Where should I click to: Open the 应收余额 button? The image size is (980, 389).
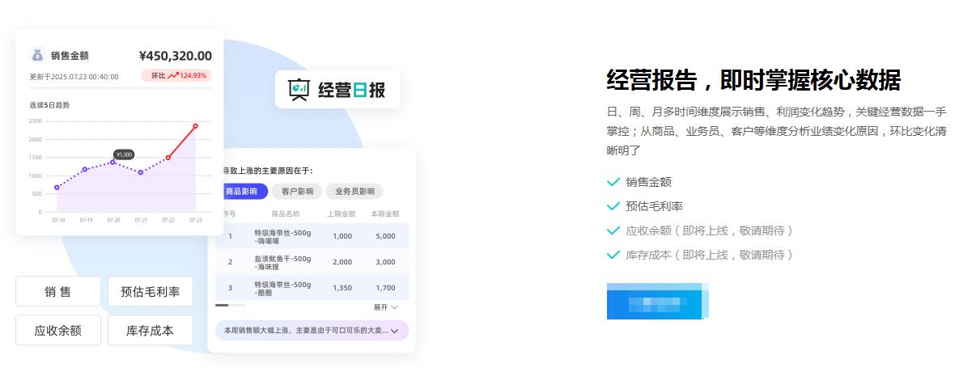click(58, 330)
